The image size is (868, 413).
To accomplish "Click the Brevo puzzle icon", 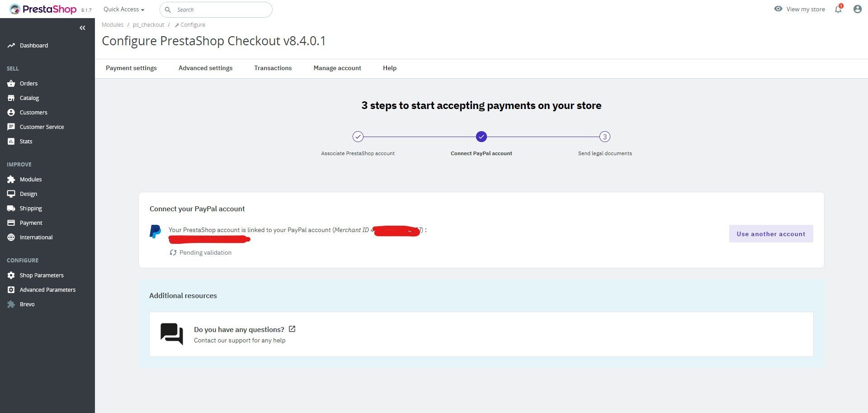I will pyautogui.click(x=11, y=304).
